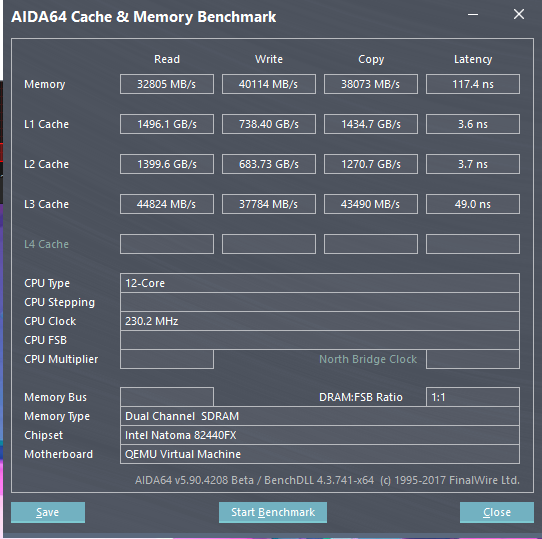Select the L3 Cache Copy 43490 MB/s box

371,204
